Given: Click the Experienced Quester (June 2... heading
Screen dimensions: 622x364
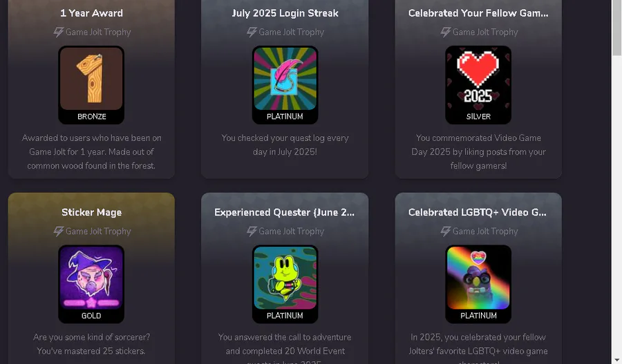Looking at the screenshot, I should [x=285, y=212].
